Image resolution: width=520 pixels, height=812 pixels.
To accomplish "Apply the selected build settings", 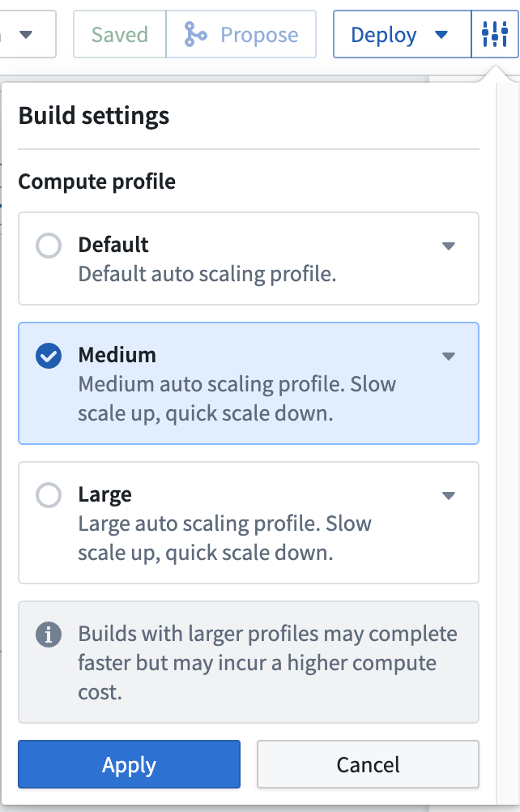I will click(129, 764).
